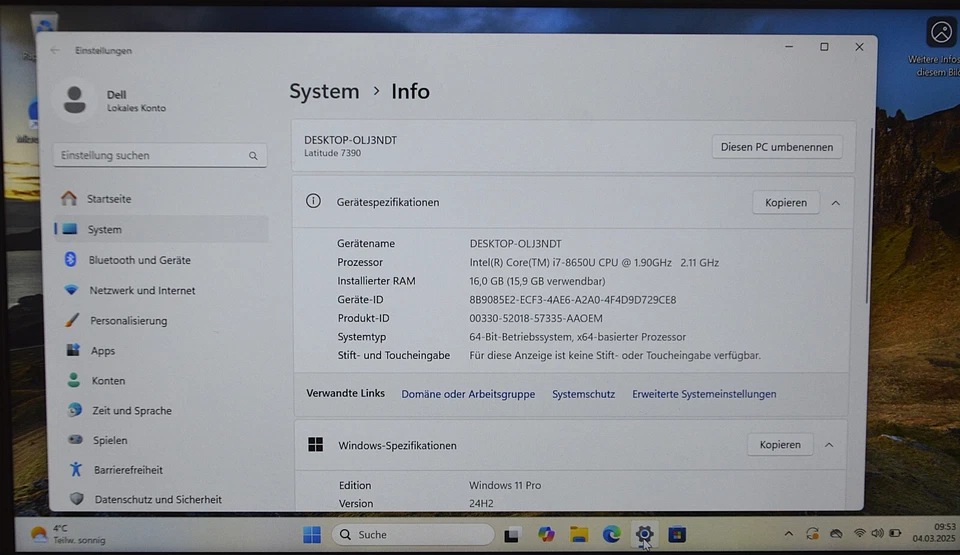Click the 24H2 version value
960x555 pixels.
(481, 504)
